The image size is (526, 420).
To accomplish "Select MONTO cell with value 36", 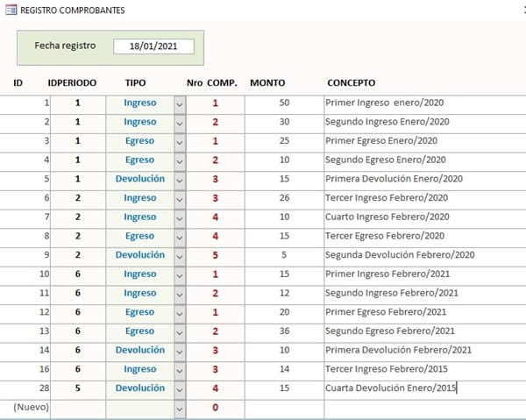I will point(282,331).
